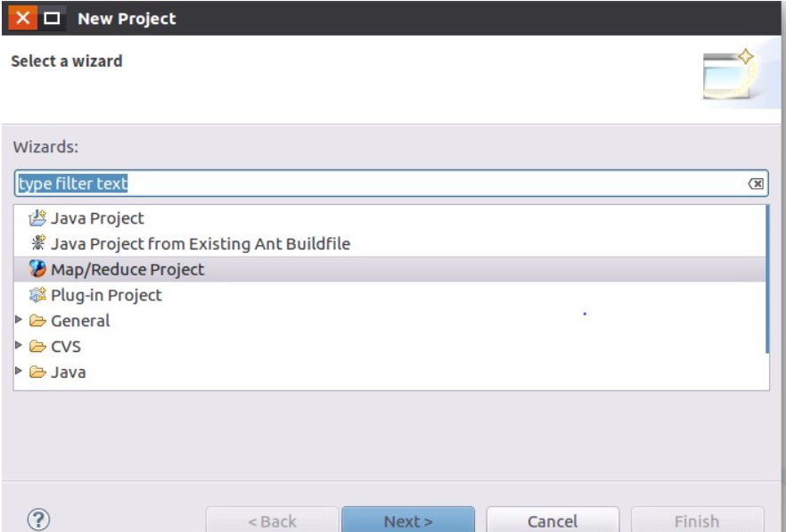Image resolution: width=786 pixels, height=532 pixels.
Task: Click the Map/Reduce Project elephant icon
Action: [x=37, y=269]
